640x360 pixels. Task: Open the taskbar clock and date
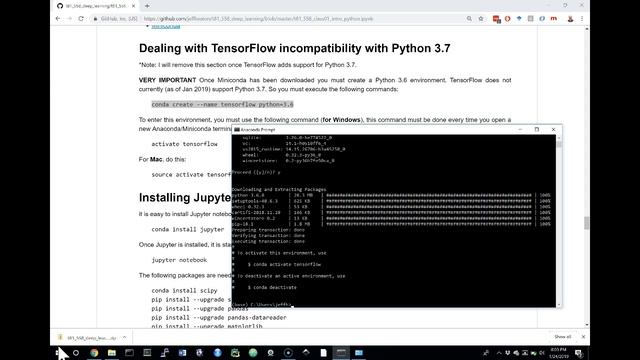[559, 353]
